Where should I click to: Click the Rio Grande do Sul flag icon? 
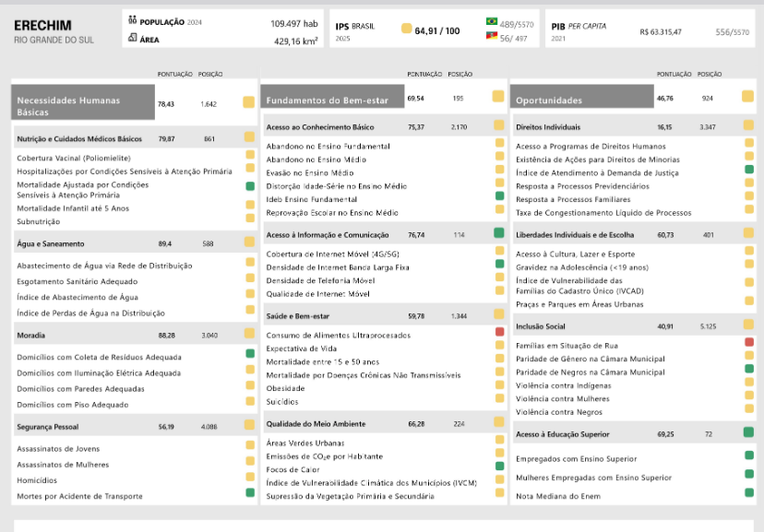492,36
